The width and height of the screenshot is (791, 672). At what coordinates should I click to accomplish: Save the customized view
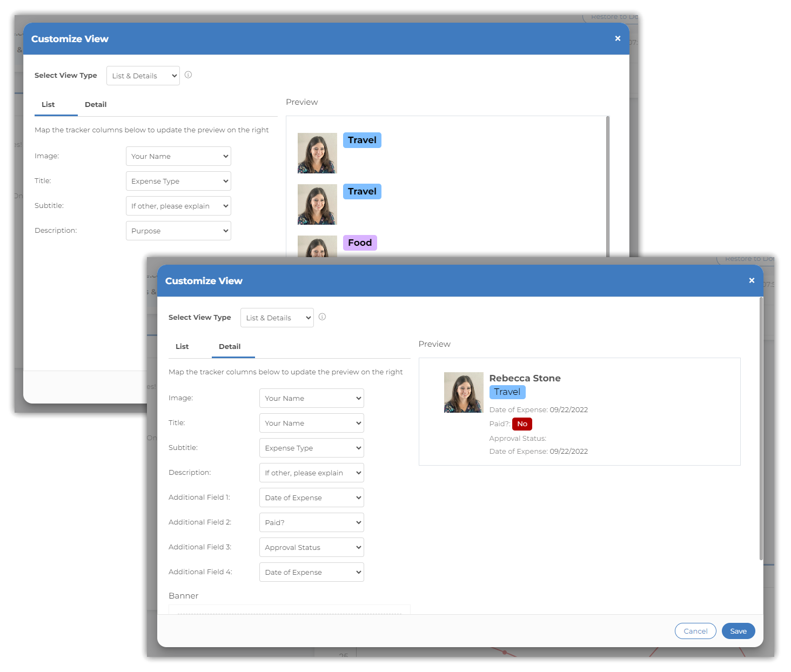pyautogui.click(x=738, y=631)
